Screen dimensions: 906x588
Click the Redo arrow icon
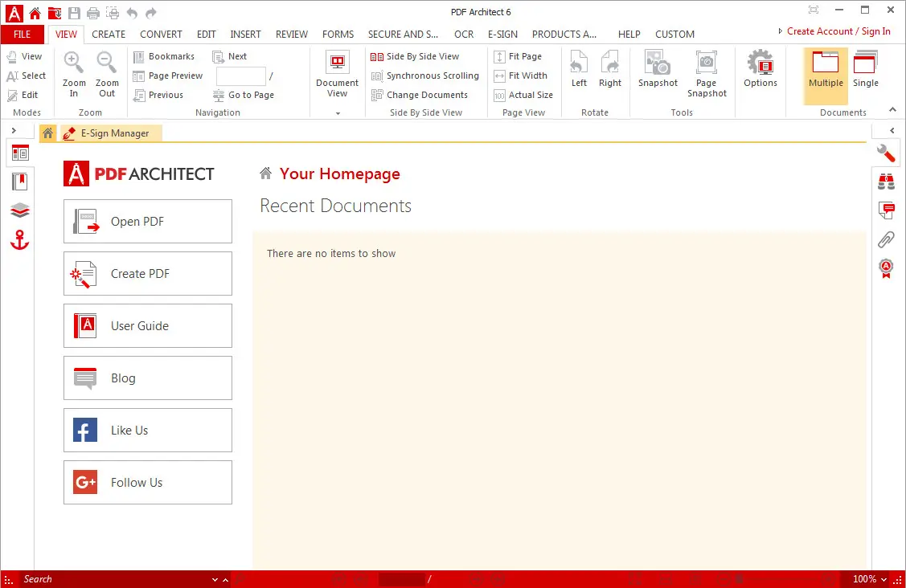[x=151, y=13]
